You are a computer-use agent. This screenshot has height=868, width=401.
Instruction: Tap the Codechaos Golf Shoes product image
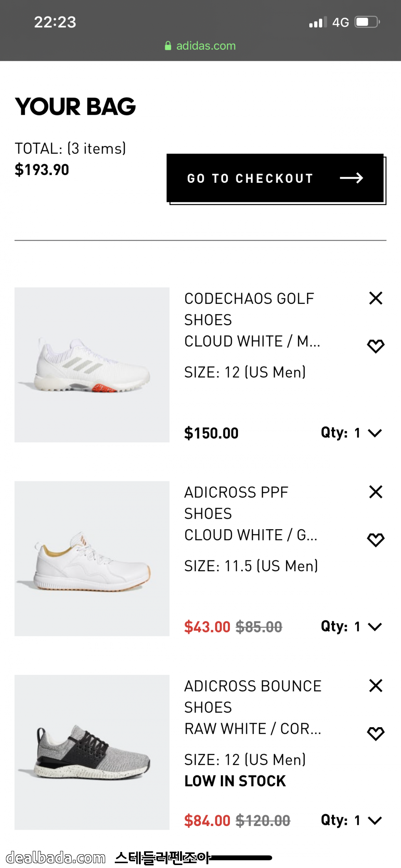click(x=92, y=365)
